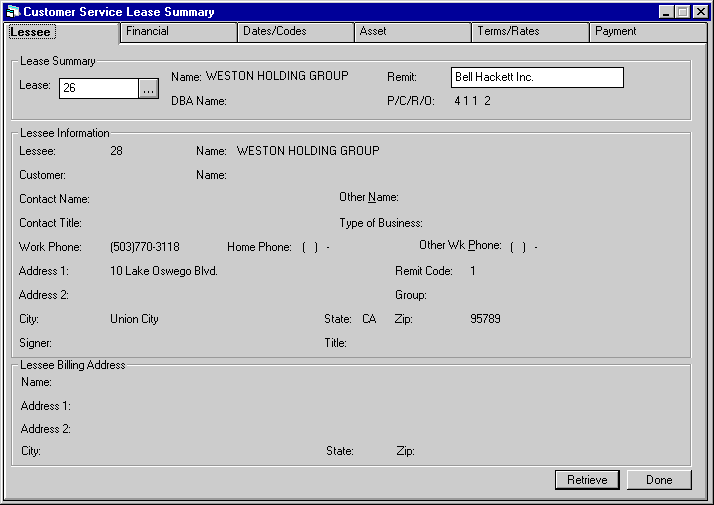
Task: Click the billing Address 2 label
Action: [x=46, y=429]
